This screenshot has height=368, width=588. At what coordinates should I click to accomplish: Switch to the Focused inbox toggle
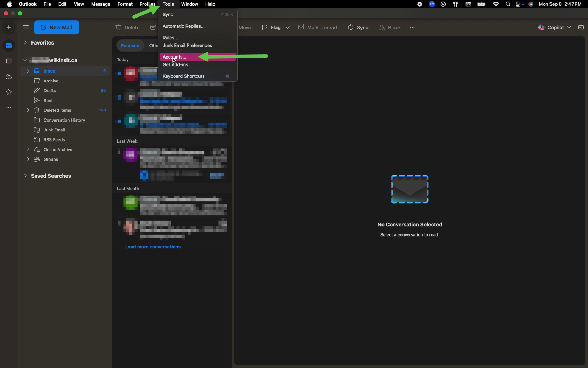tap(130, 46)
